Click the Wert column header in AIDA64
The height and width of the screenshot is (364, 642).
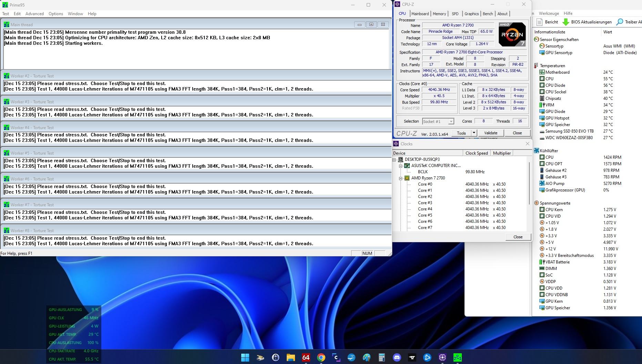(x=621, y=32)
